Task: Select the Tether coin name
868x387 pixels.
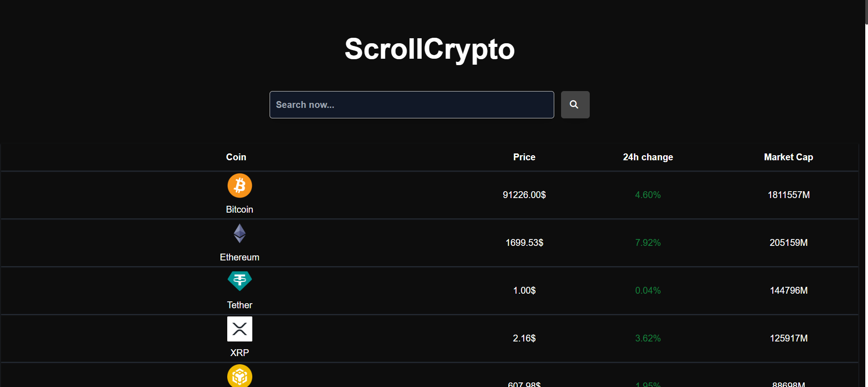Action: [240, 305]
